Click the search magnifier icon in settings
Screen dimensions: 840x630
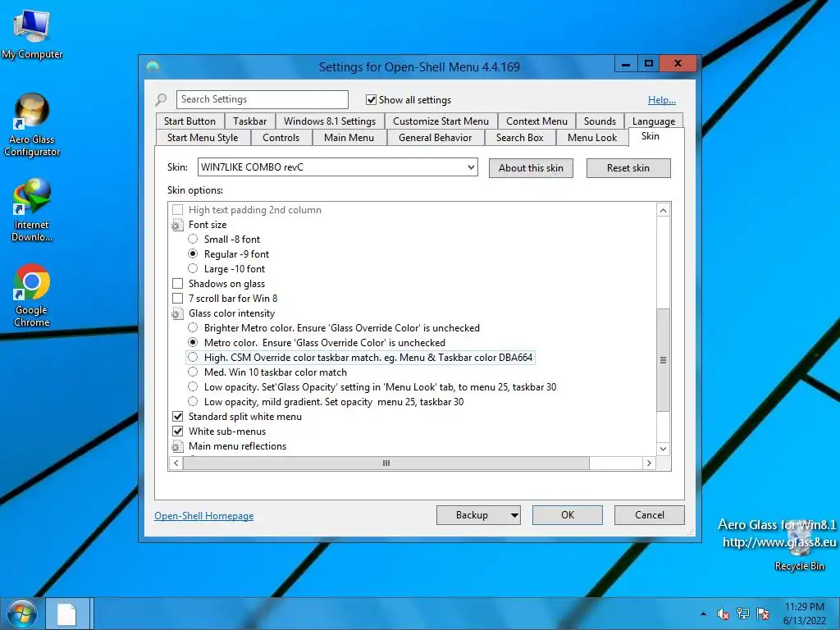pyautogui.click(x=161, y=99)
